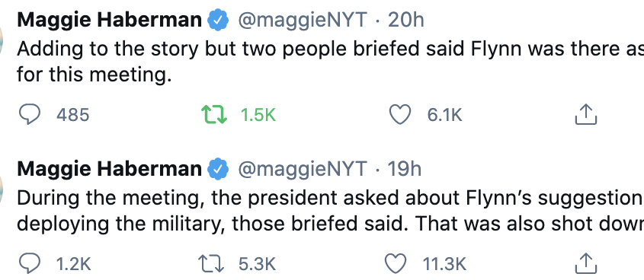The height and width of the screenshot is (280, 644).
Task: Open Maggie Haberman's name on the 20h tweet
Action: pyautogui.click(x=110, y=20)
